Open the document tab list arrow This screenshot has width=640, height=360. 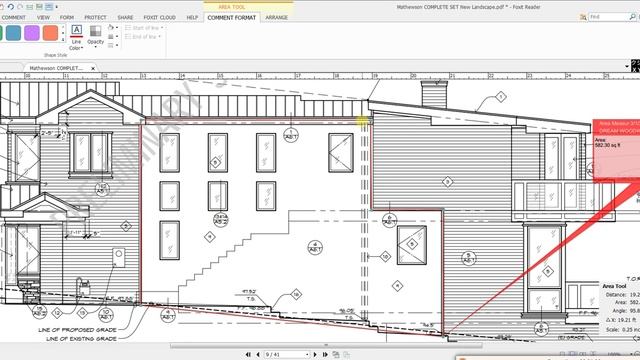(627, 67)
